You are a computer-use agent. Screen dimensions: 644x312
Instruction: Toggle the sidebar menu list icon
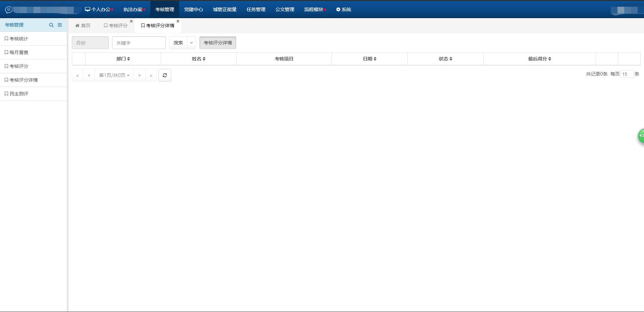click(60, 25)
